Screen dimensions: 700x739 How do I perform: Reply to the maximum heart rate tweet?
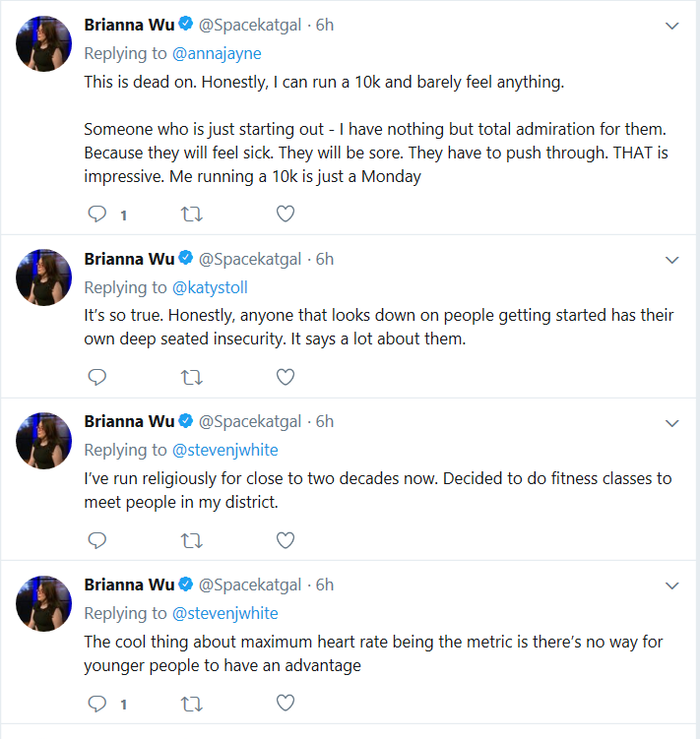pyautogui.click(x=97, y=704)
